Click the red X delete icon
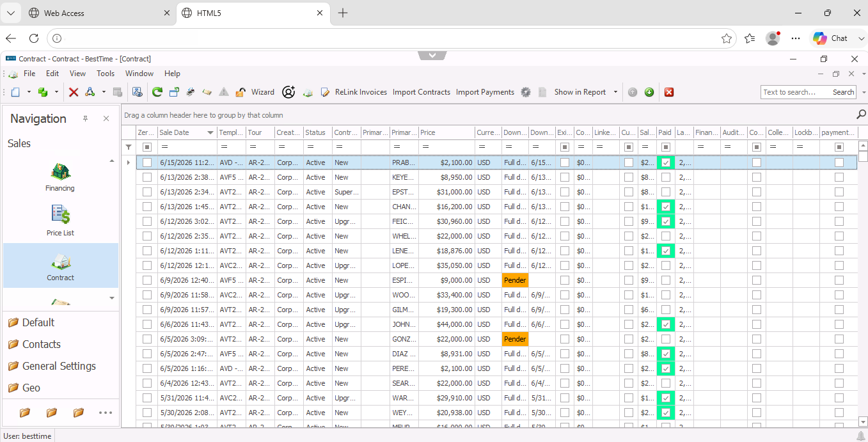The image size is (868, 442). tap(74, 92)
